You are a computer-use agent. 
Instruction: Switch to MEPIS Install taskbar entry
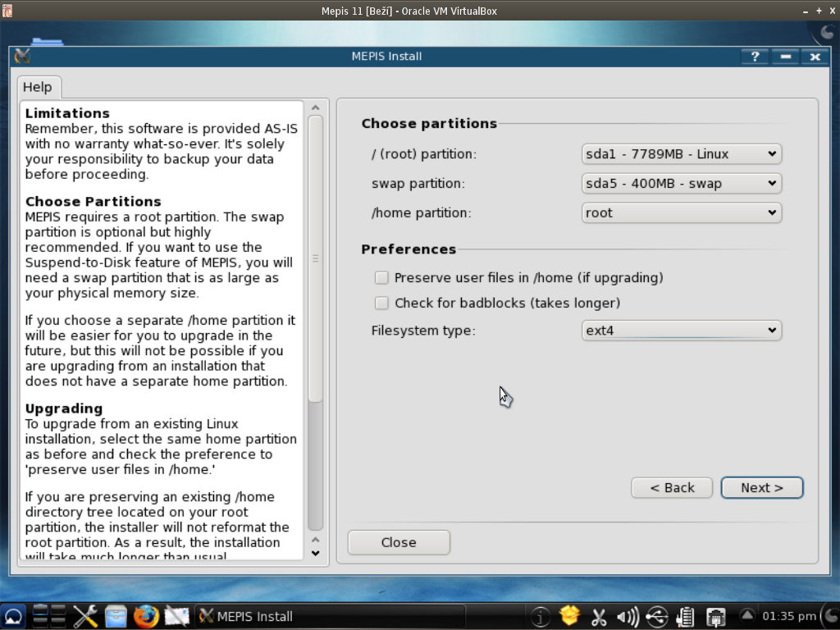point(330,617)
